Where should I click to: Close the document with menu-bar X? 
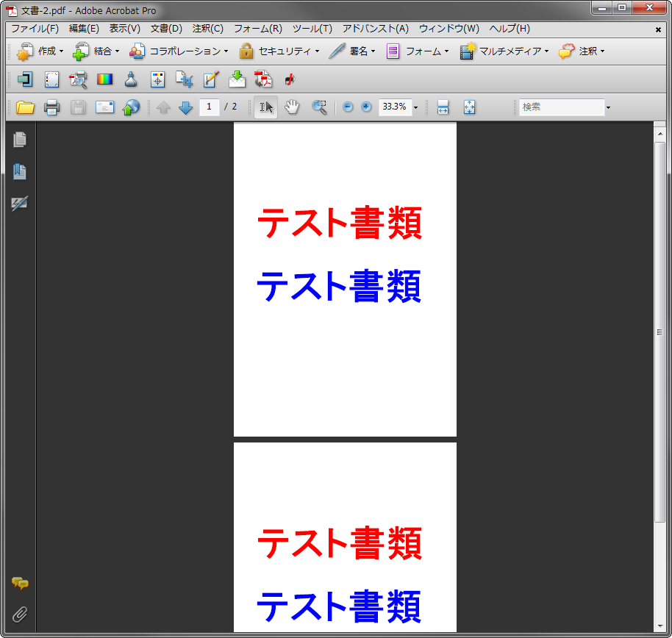658,29
